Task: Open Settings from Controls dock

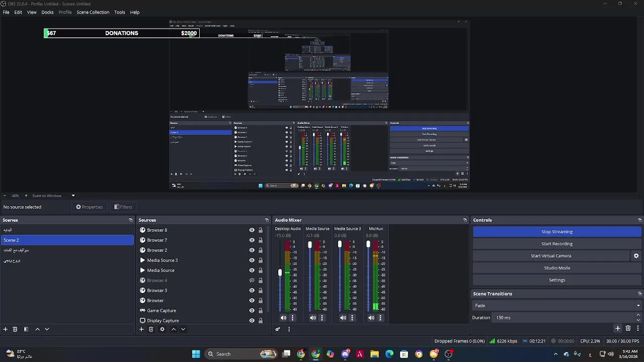Action: (557, 280)
